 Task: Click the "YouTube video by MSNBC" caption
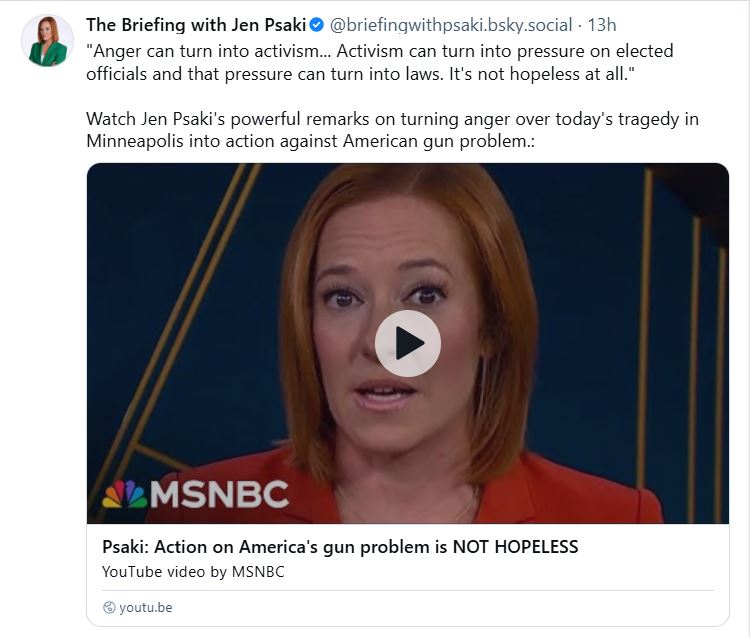click(x=193, y=572)
